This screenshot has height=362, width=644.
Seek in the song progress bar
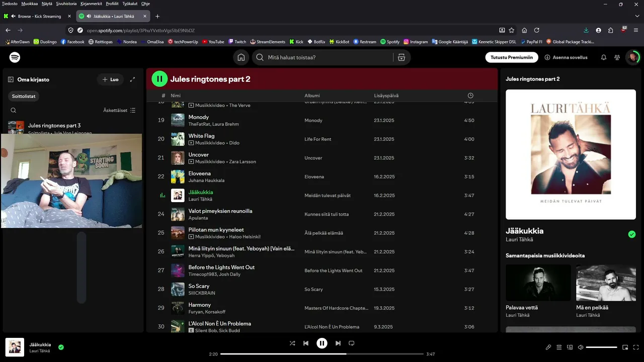(x=322, y=354)
